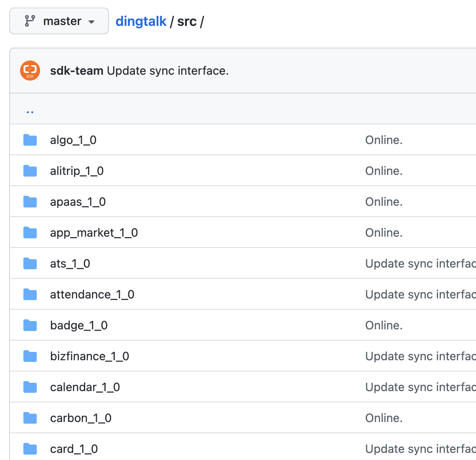The width and height of the screenshot is (476, 460).
Task: Open the sdk-team author link
Action: pyautogui.click(x=76, y=71)
